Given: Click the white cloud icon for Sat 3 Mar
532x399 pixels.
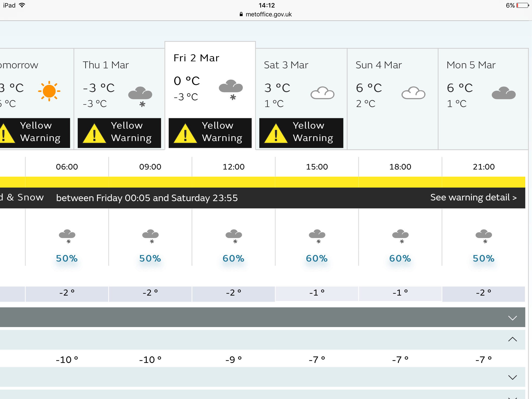Looking at the screenshot, I should pos(322,93).
